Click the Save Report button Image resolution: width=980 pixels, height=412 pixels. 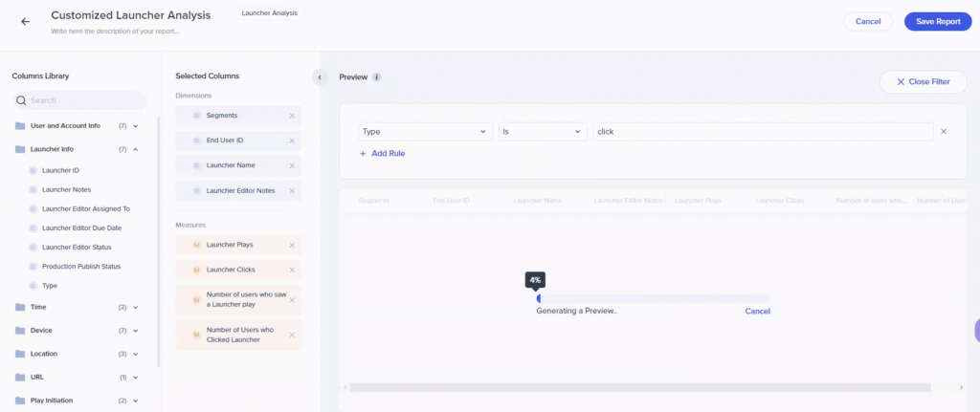coord(937,22)
